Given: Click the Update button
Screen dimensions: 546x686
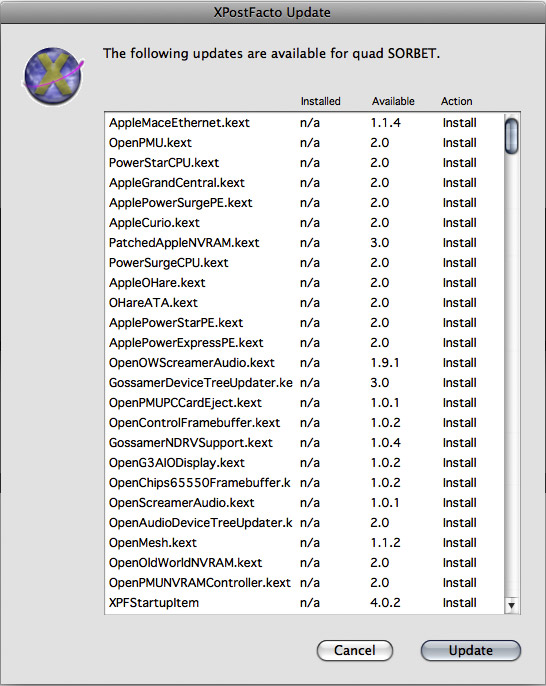Looking at the screenshot, I should [x=471, y=650].
